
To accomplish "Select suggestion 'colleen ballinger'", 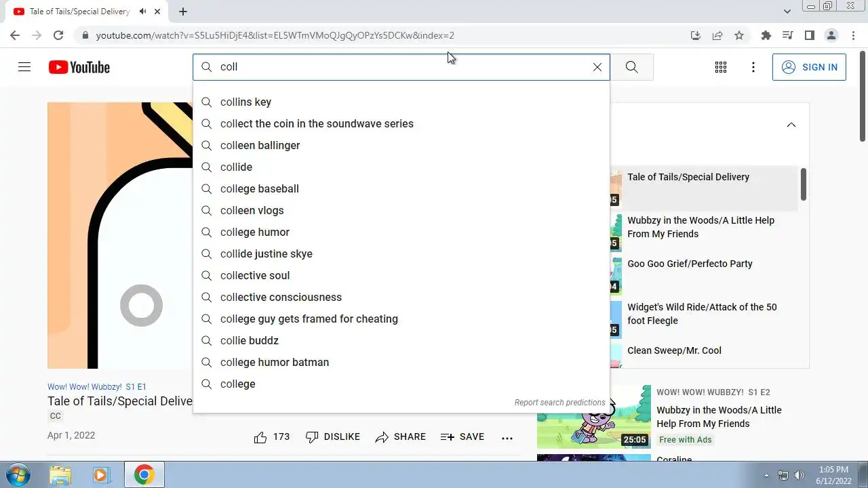I will point(401,145).
